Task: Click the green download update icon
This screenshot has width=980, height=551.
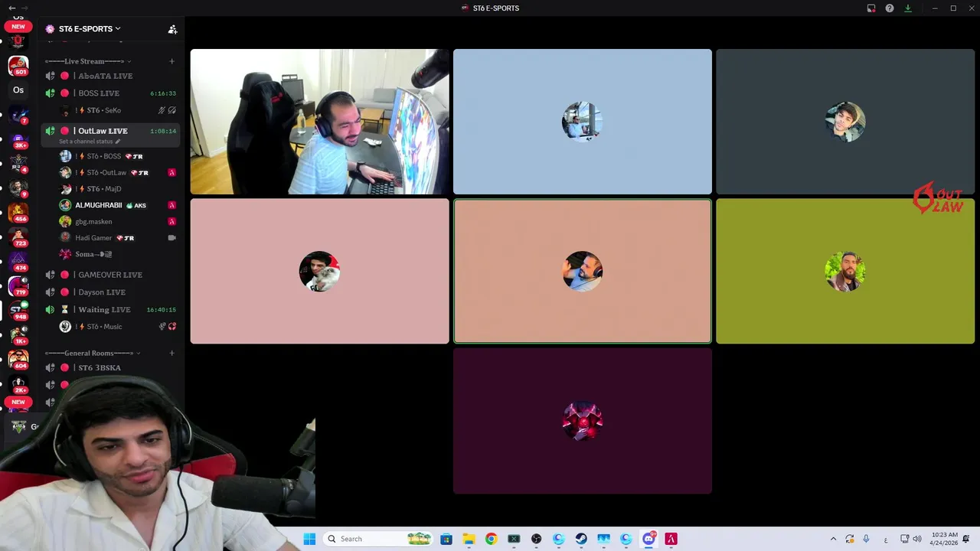Action: click(908, 8)
